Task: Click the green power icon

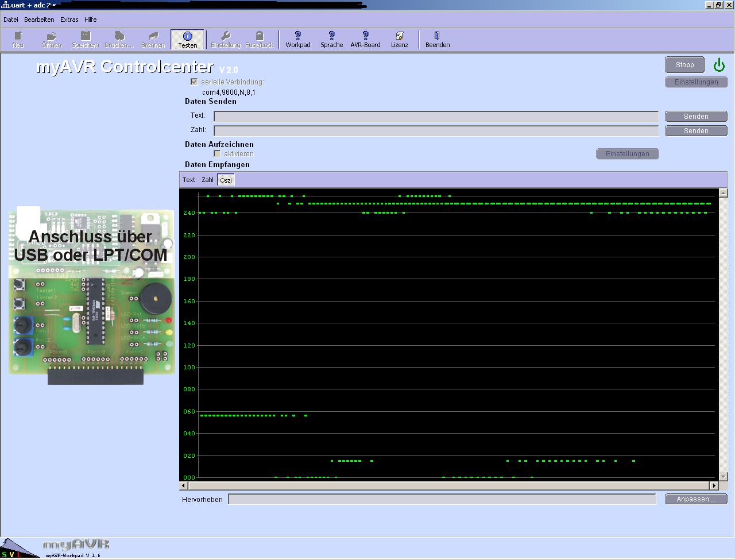Action: click(719, 65)
